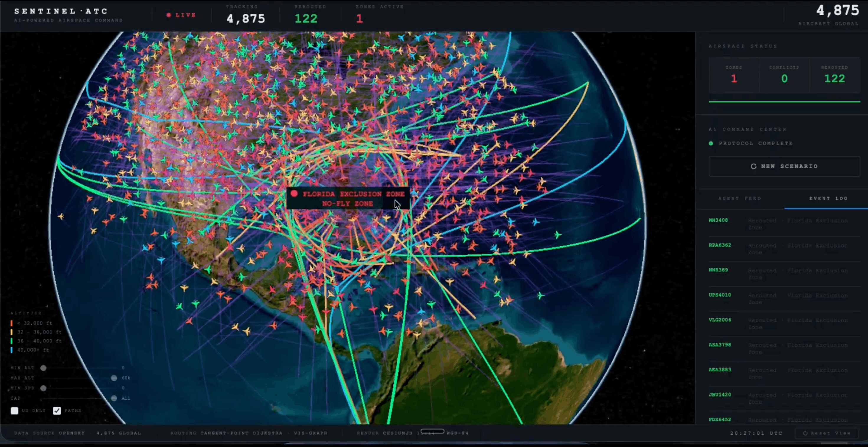Enable the US Only checkbox
Image resolution: width=868 pixels, height=447 pixels.
click(14, 411)
